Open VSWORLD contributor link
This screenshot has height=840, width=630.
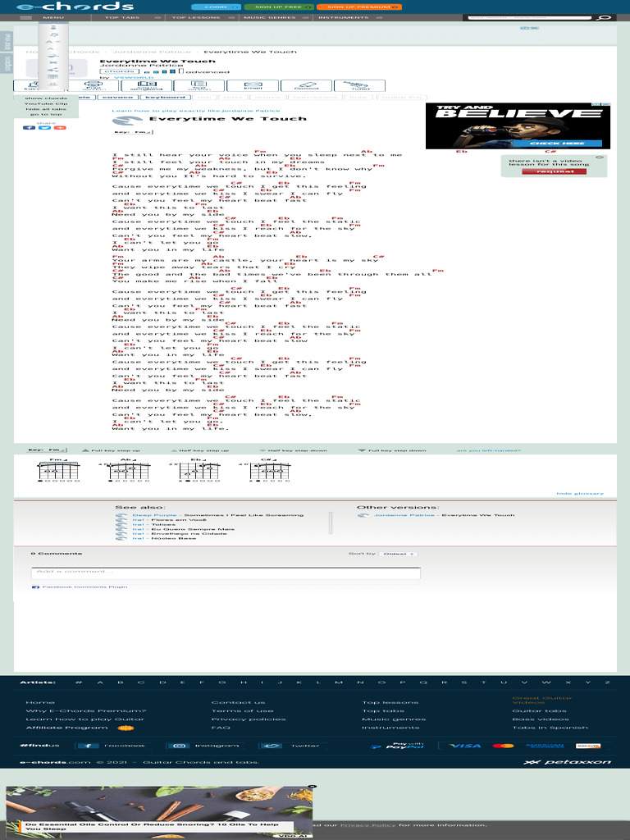tap(134, 78)
